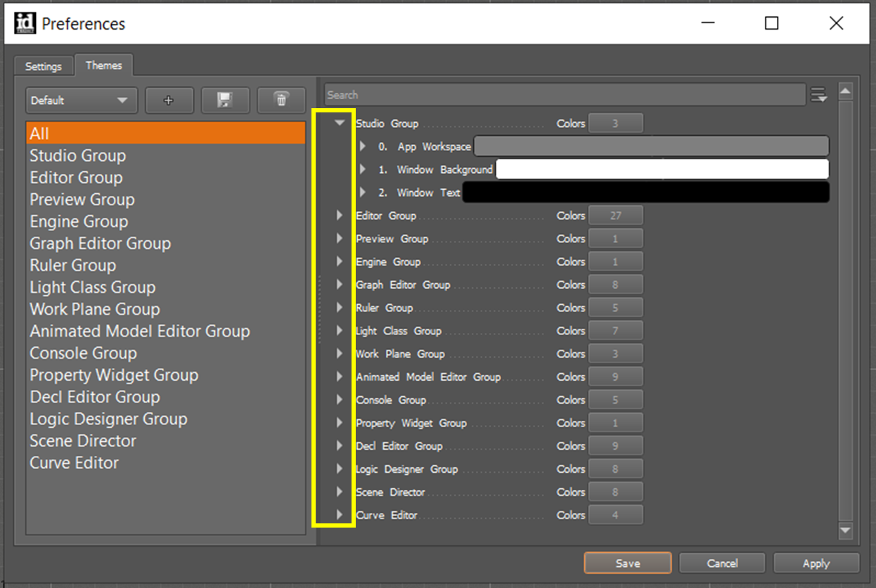Expand the Engine Group node

pos(340,261)
